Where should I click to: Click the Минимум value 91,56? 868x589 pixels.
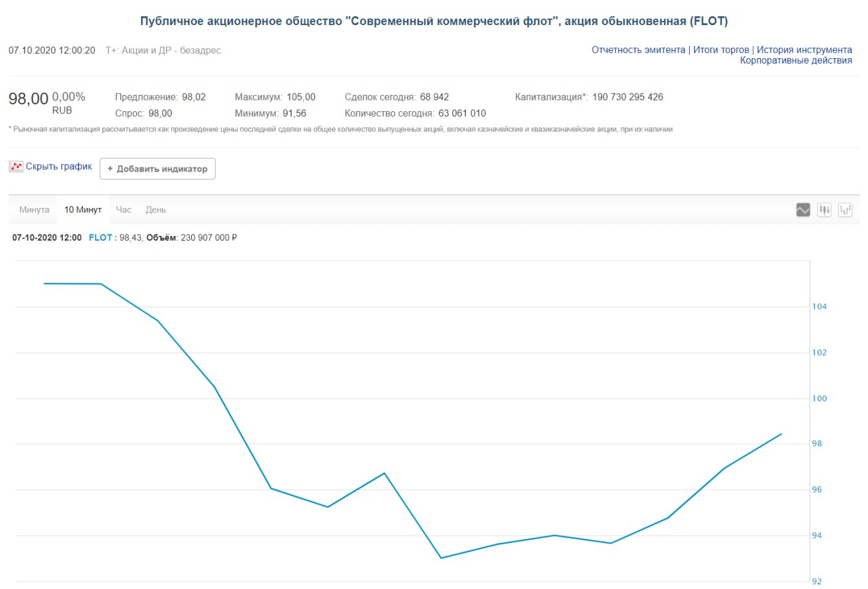coord(294,113)
